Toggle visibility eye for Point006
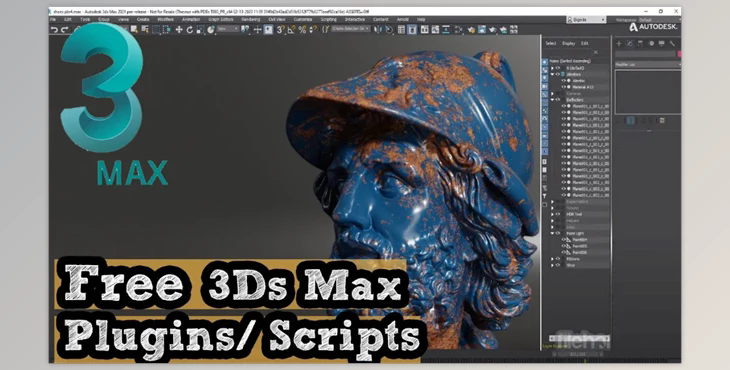 point(563,253)
